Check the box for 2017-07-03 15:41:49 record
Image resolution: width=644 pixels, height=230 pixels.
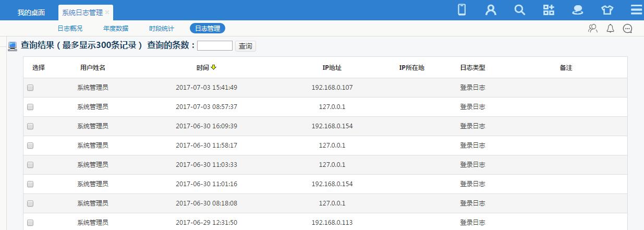30,88
